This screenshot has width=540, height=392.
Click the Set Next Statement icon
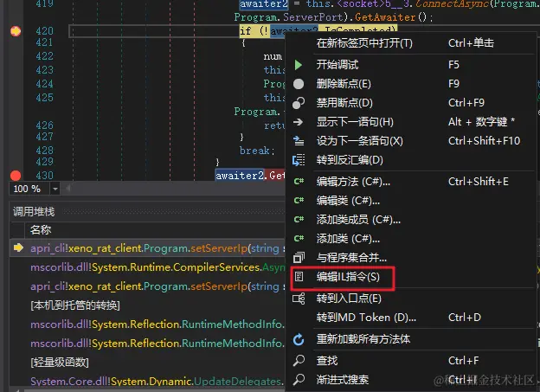click(x=299, y=140)
